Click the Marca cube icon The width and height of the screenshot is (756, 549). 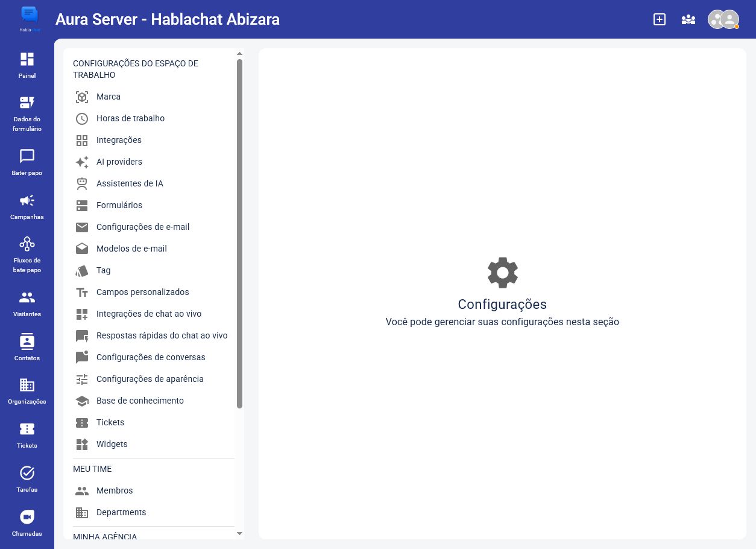coord(82,97)
